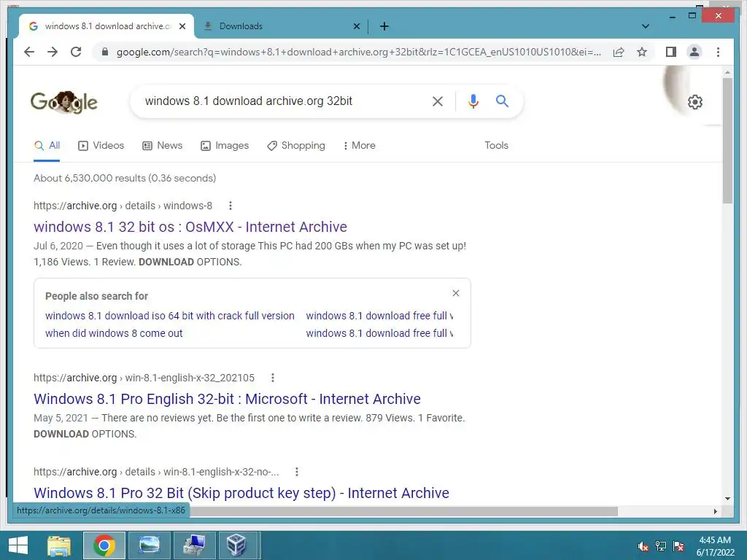
Task: Expand the More search categories menu
Action: (x=359, y=146)
